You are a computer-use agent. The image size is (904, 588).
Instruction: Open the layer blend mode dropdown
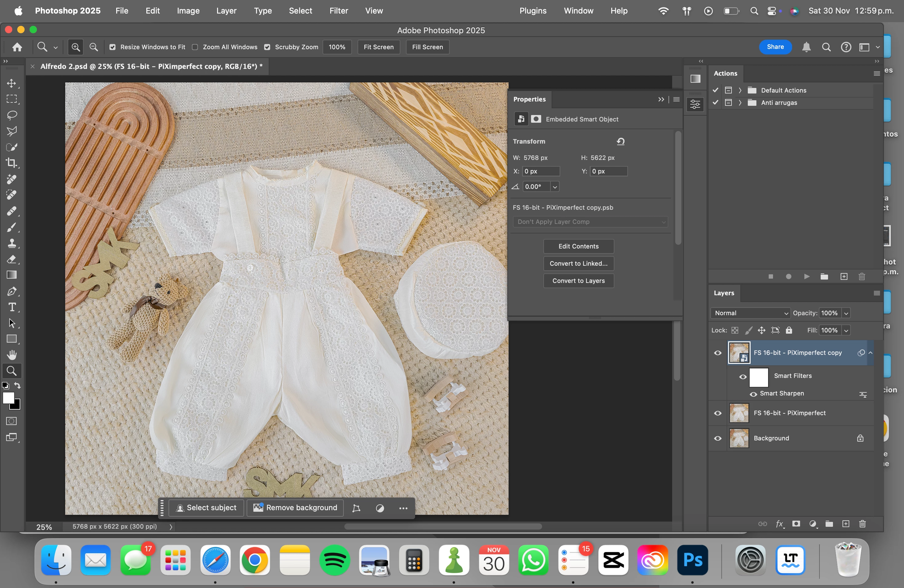[x=750, y=313]
